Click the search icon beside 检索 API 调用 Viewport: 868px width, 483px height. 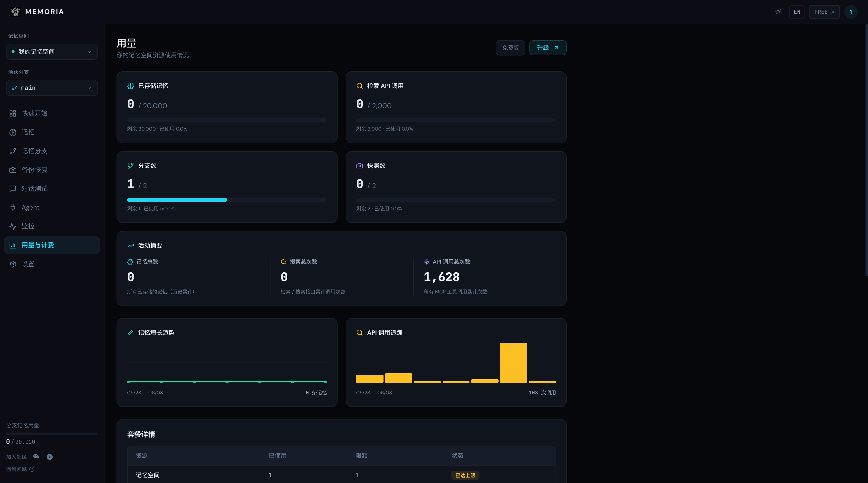pyautogui.click(x=360, y=86)
